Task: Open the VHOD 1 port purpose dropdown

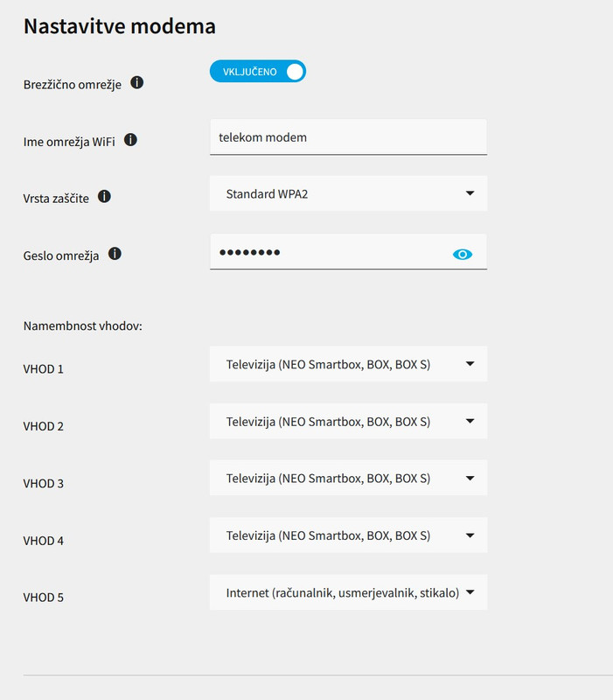Action: (x=348, y=364)
